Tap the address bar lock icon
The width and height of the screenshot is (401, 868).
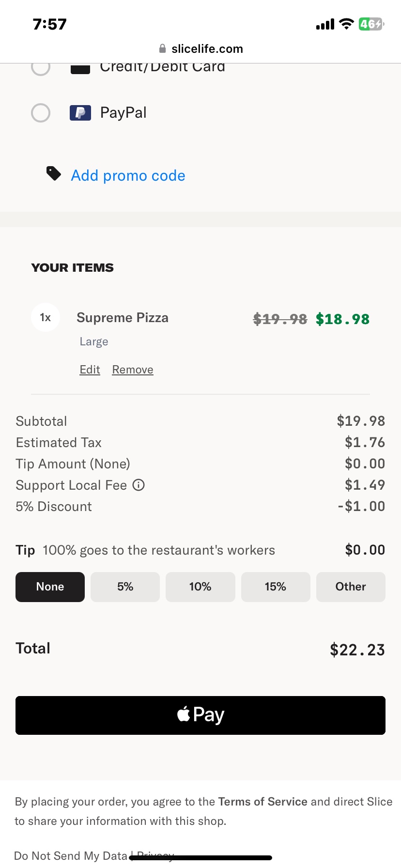(163, 48)
